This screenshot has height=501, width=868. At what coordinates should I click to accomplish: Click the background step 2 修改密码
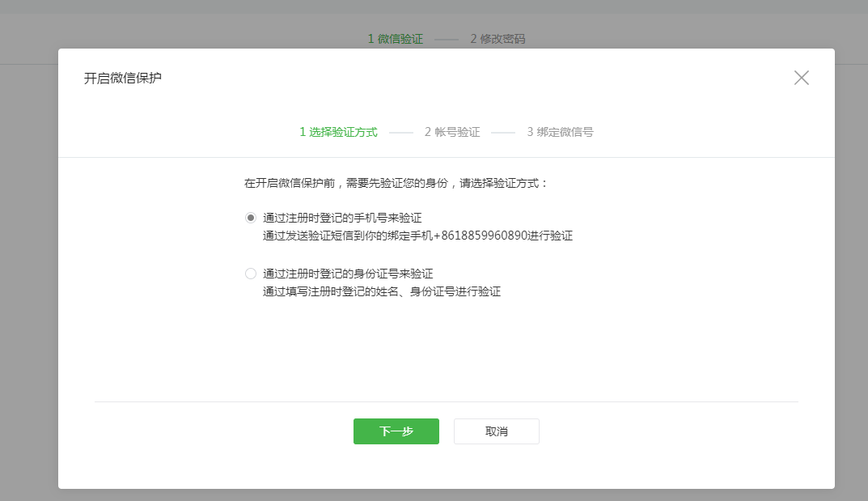498,39
